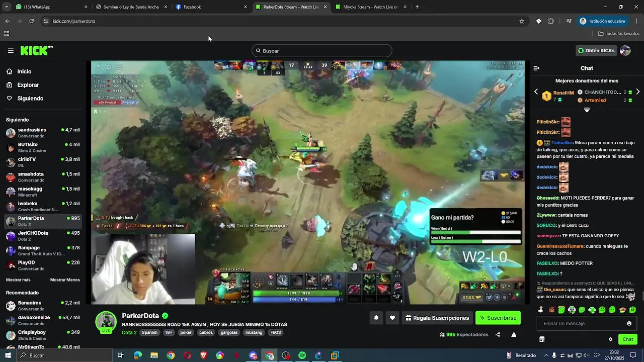
Task: Click the Obtén KICKs button
Action: click(596, 51)
